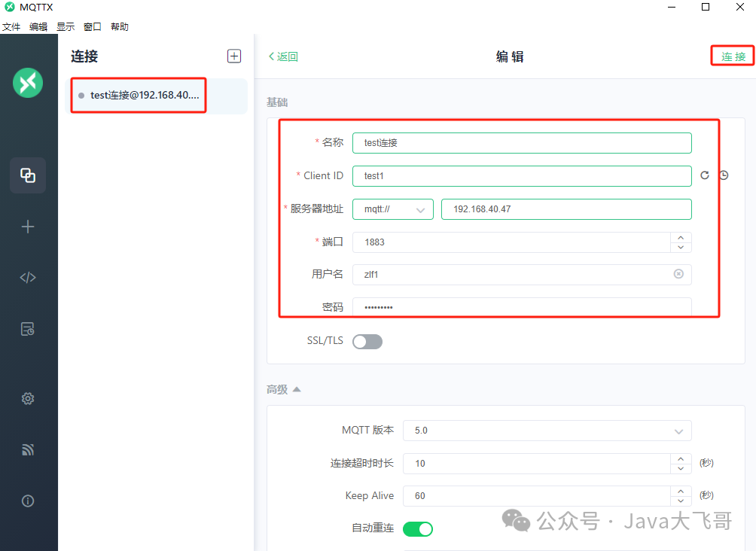The width and height of the screenshot is (756, 551).
Task: Minimize the MQTTX window
Action: 672,7
